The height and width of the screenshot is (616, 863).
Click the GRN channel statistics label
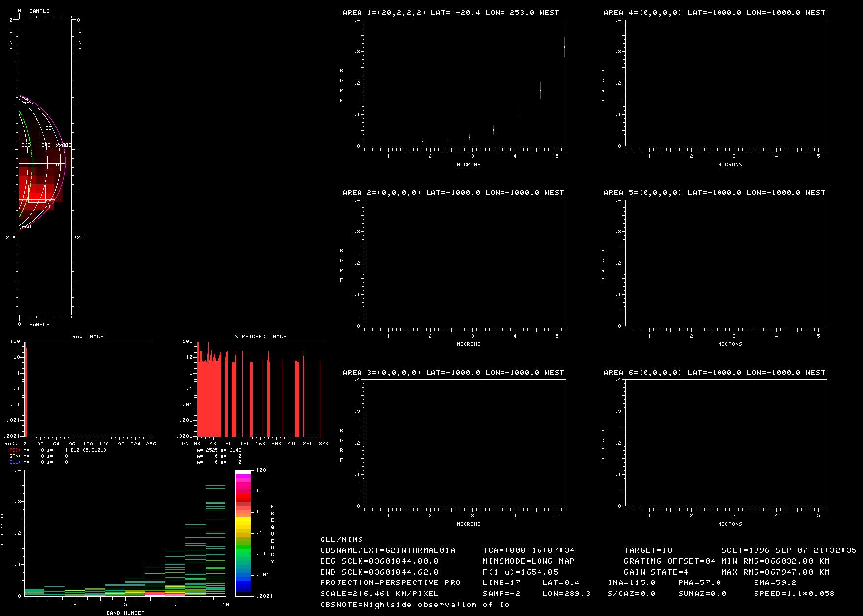[15, 456]
